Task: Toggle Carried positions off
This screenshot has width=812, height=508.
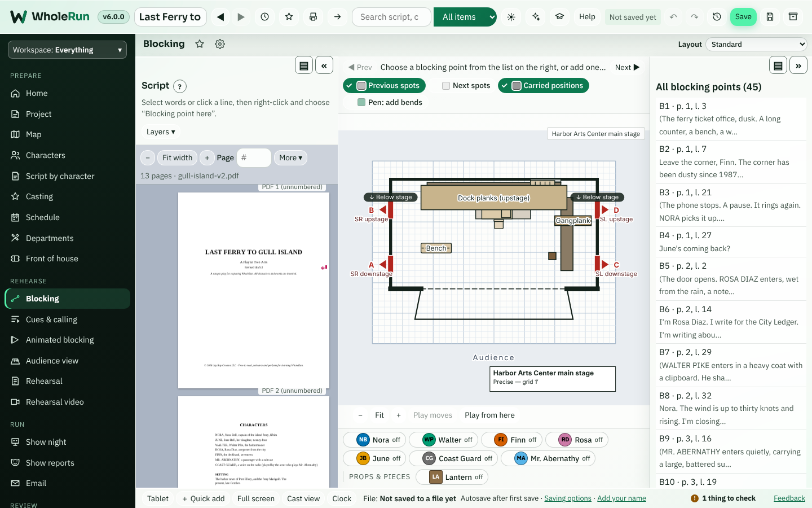Action: click(x=544, y=86)
